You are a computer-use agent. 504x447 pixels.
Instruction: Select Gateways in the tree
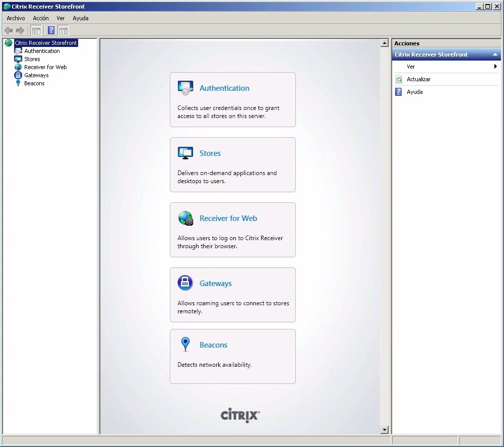point(36,75)
